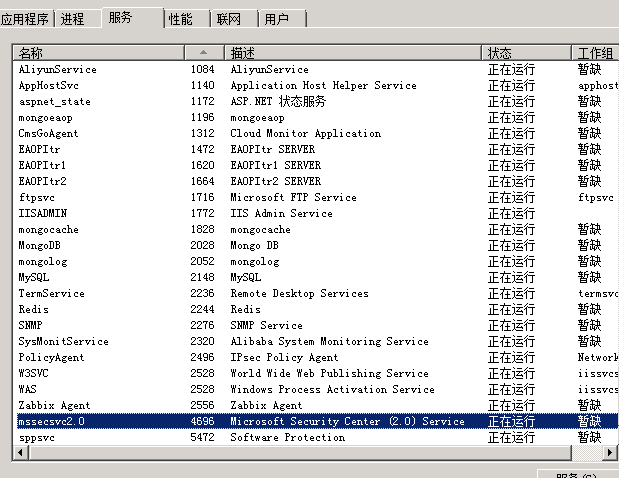Select the AliyunService row

(316, 69)
